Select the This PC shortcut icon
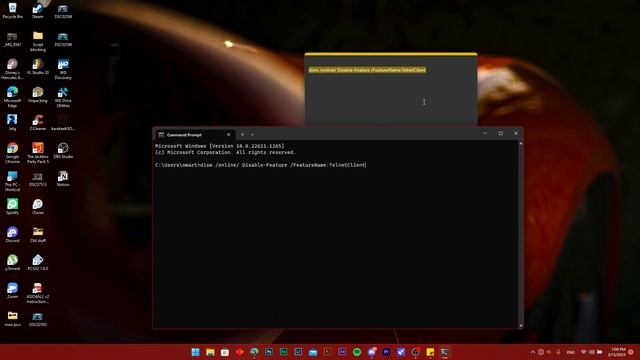This screenshot has width=640, height=360. pyautogui.click(x=12, y=181)
